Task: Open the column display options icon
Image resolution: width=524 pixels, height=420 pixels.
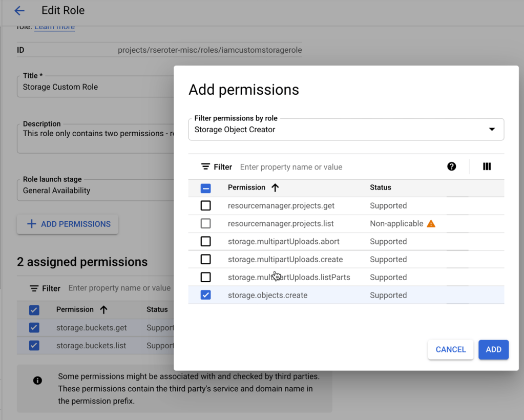Action: (x=487, y=166)
